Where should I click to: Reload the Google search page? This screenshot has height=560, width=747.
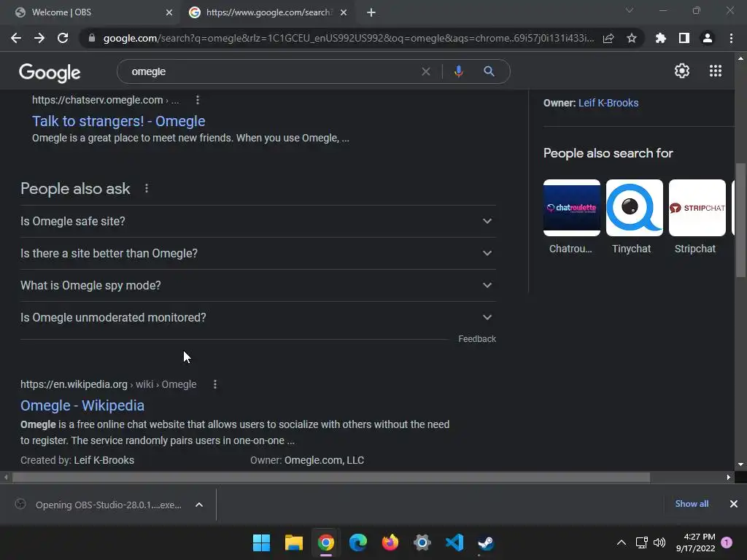coord(63,38)
